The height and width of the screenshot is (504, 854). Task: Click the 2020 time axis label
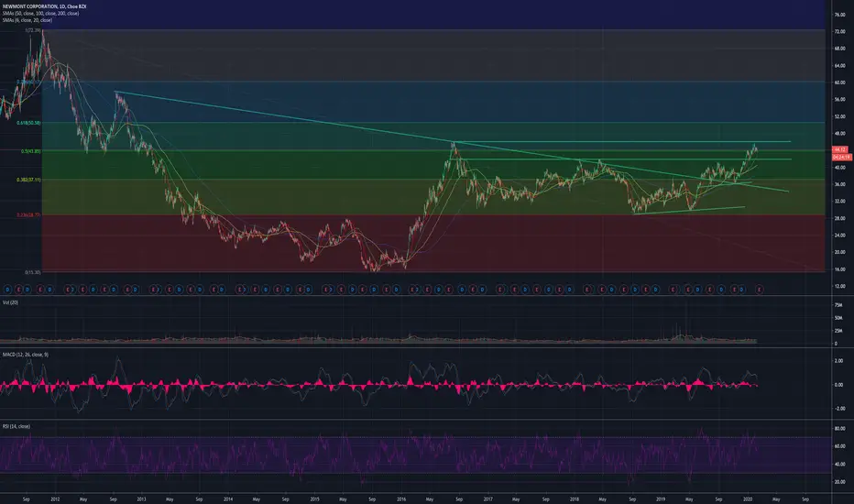[x=748, y=499]
